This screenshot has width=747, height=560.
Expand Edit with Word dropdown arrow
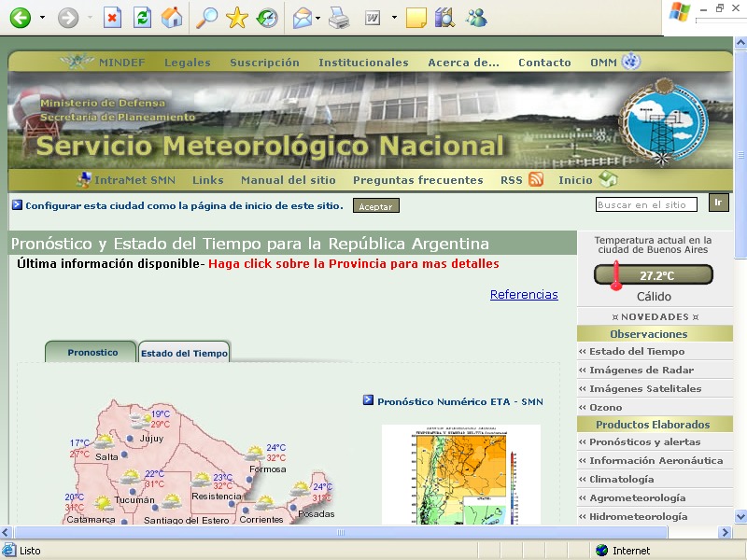click(394, 18)
